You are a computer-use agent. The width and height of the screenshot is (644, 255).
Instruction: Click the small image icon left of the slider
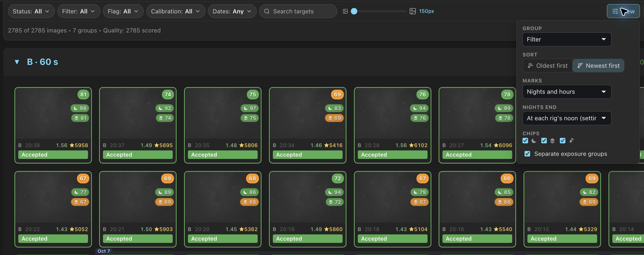pyautogui.click(x=345, y=11)
